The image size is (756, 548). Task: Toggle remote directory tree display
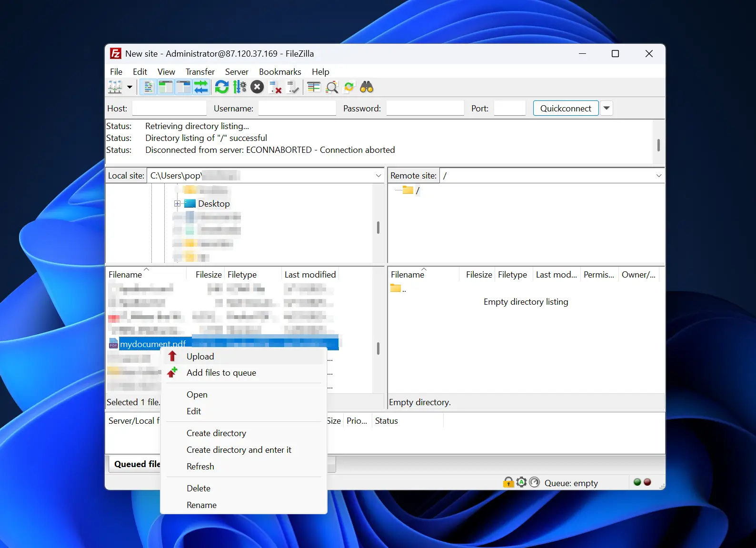(x=183, y=87)
